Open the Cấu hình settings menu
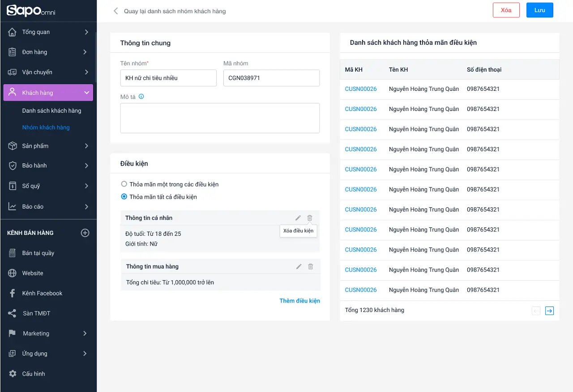Viewport: 573px width, 392px height. [34, 374]
